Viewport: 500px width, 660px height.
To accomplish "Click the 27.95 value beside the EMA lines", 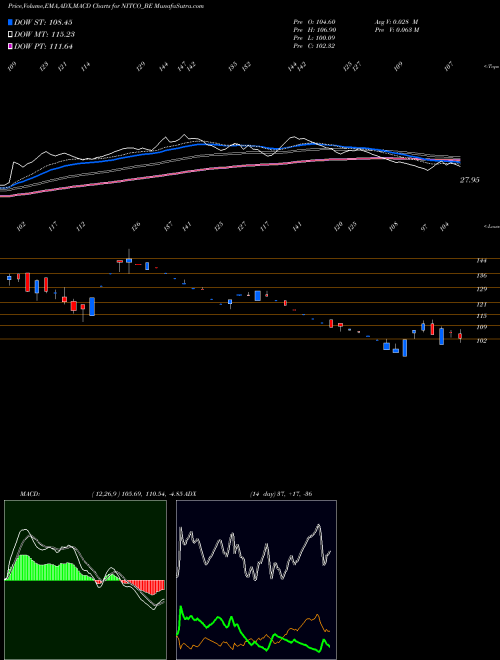I will (469, 180).
